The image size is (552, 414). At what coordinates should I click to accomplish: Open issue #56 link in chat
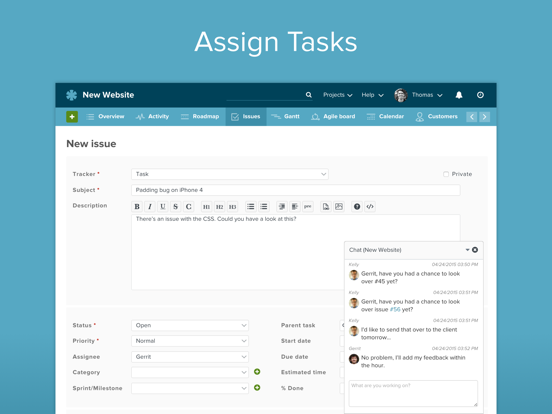pyautogui.click(x=395, y=309)
